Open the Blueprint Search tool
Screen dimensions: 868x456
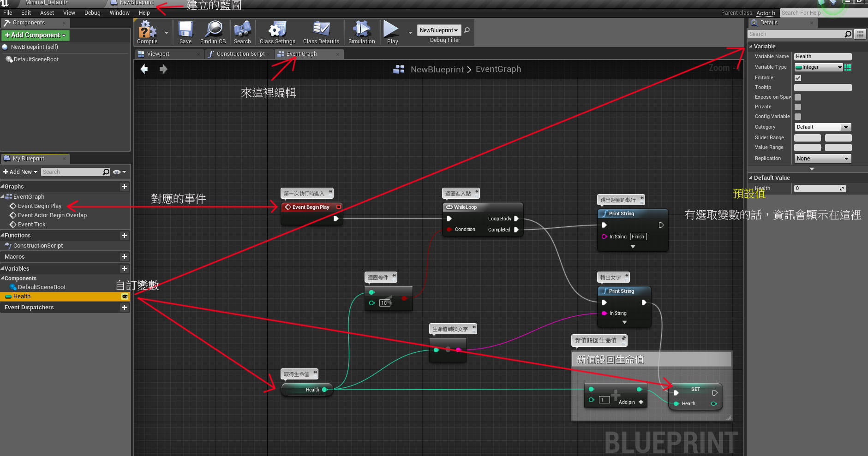[x=242, y=31]
